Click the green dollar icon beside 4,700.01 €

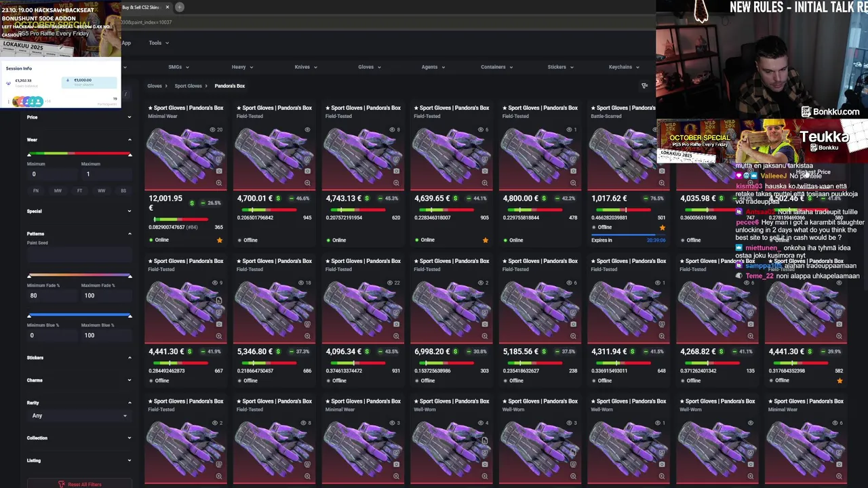point(278,199)
